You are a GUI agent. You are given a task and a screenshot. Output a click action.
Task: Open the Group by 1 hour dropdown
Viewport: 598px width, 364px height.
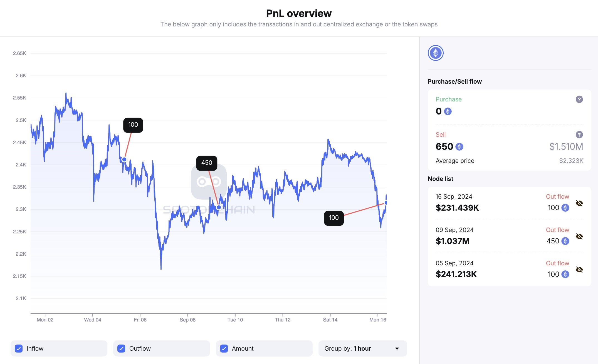(x=362, y=348)
